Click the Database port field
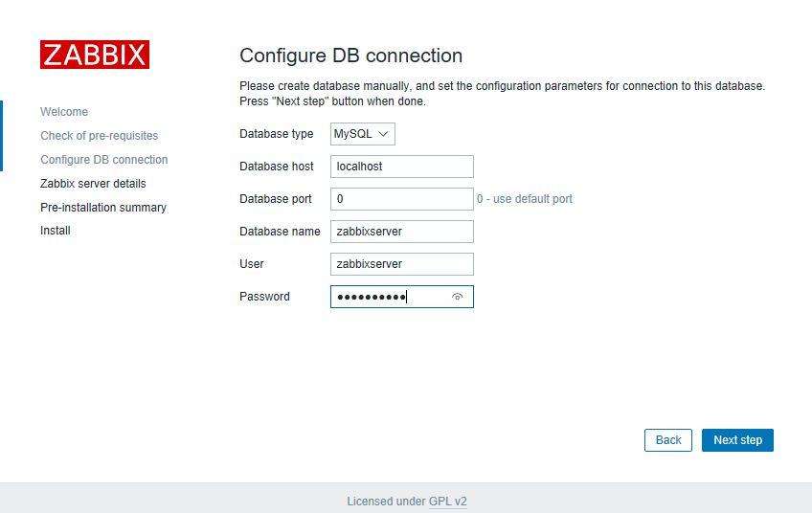812x513 pixels. point(402,199)
